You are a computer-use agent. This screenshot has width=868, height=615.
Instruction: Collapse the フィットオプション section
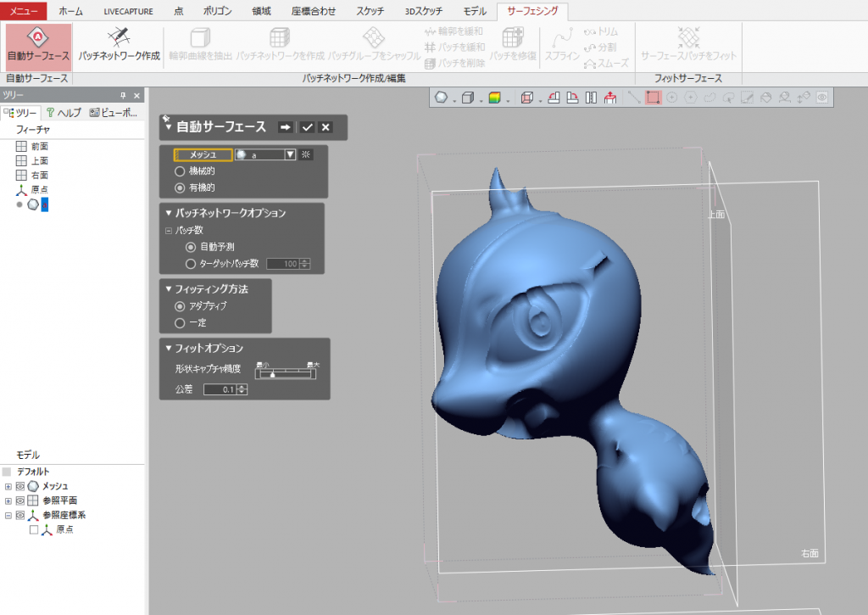point(169,348)
